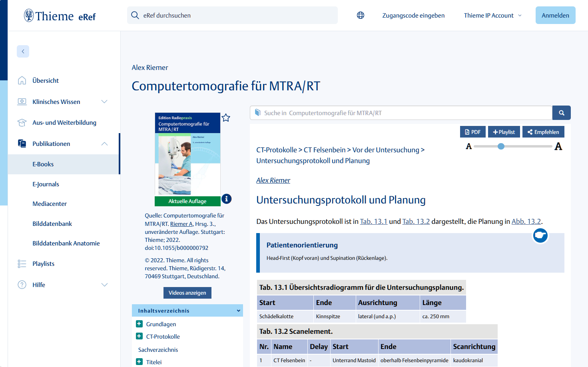
Task: Select E-Journals in the sidebar
Action: point(46,184)
